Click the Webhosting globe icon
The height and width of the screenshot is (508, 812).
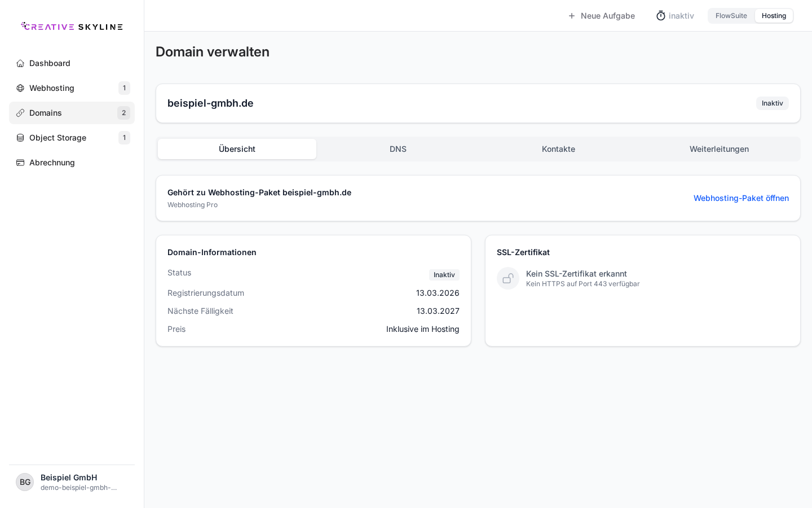[20, 88]
